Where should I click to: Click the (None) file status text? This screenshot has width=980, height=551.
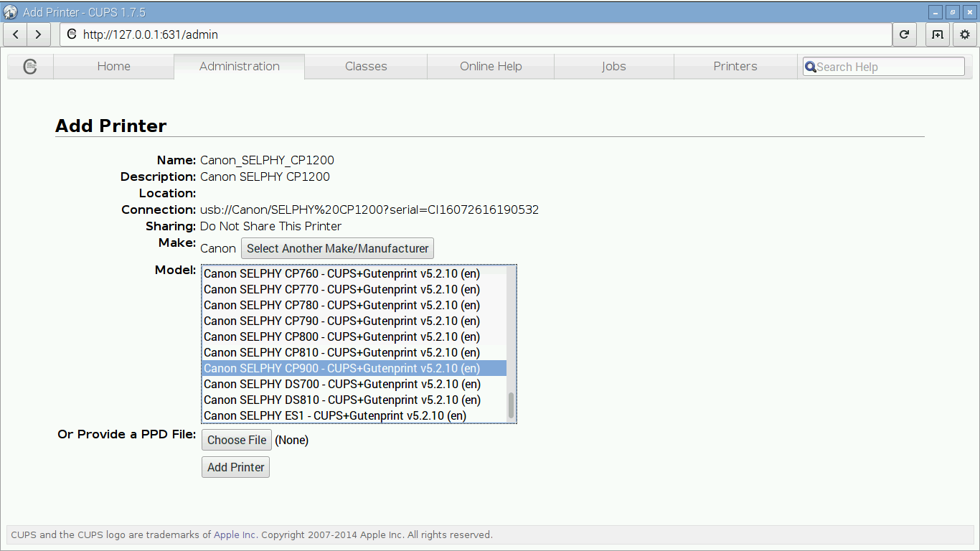292,440
